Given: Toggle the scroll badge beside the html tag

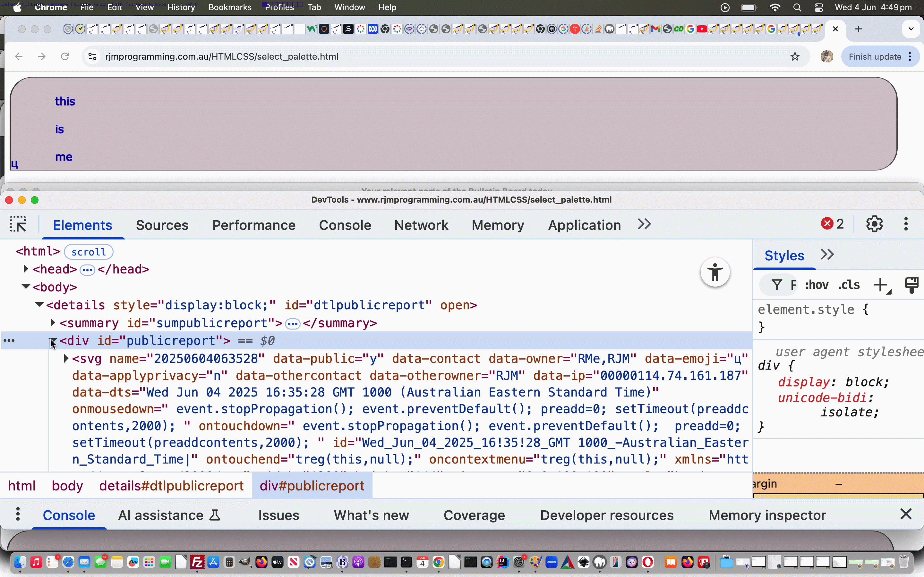Looking at the screenshot, I should [x=89, y=252].
